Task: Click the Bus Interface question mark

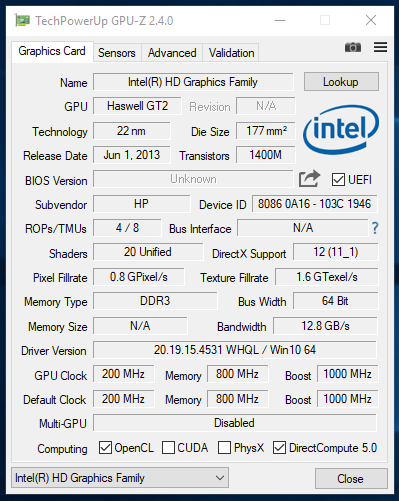Action: (375, 228)
